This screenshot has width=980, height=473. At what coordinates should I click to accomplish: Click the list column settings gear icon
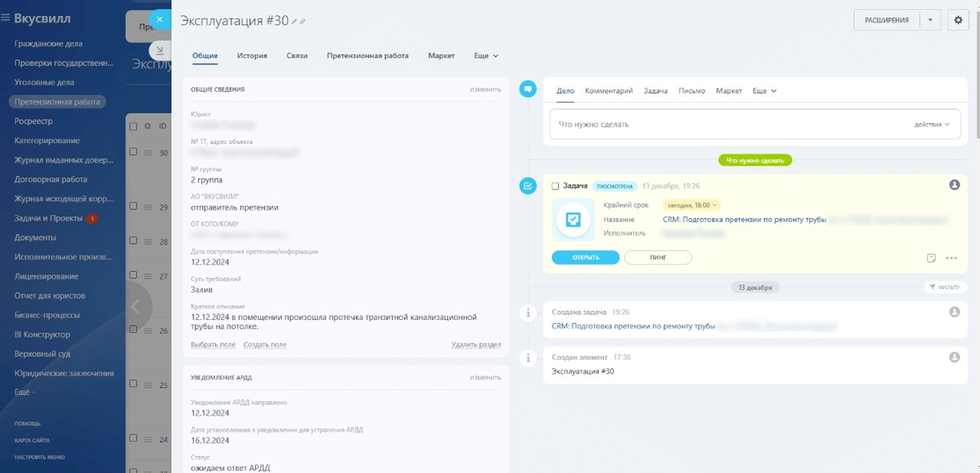coord(147,126)
